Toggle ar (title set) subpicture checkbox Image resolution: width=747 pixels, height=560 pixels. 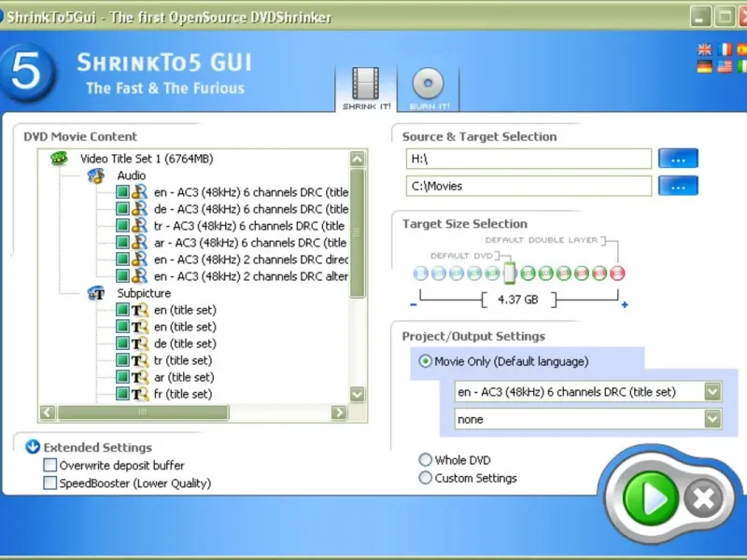tap(122, 377)
